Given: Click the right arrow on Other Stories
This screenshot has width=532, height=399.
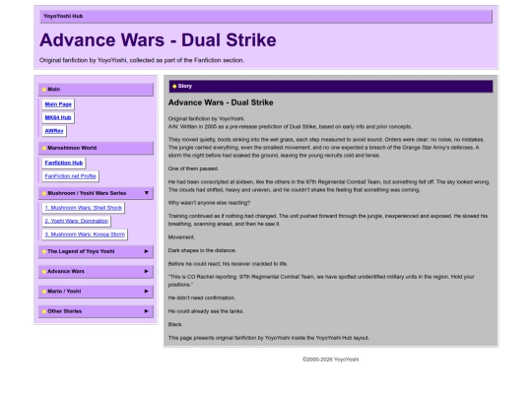Looking at the screenshot, I should click(147, 311).
